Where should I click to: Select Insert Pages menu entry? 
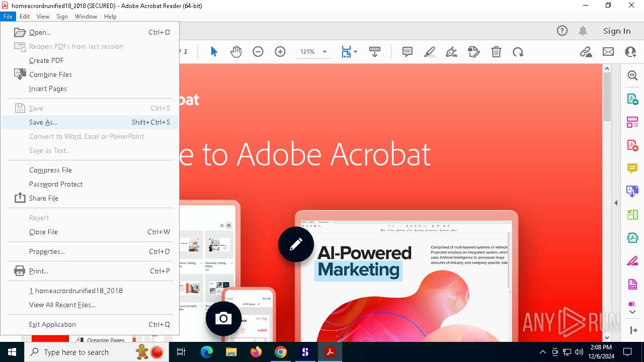[90, 88]
